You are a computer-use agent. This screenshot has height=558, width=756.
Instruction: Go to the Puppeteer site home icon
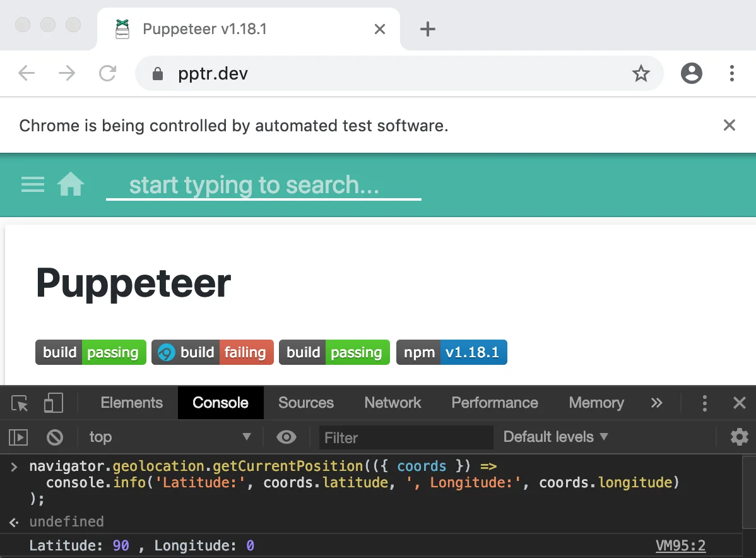point(71,184)
